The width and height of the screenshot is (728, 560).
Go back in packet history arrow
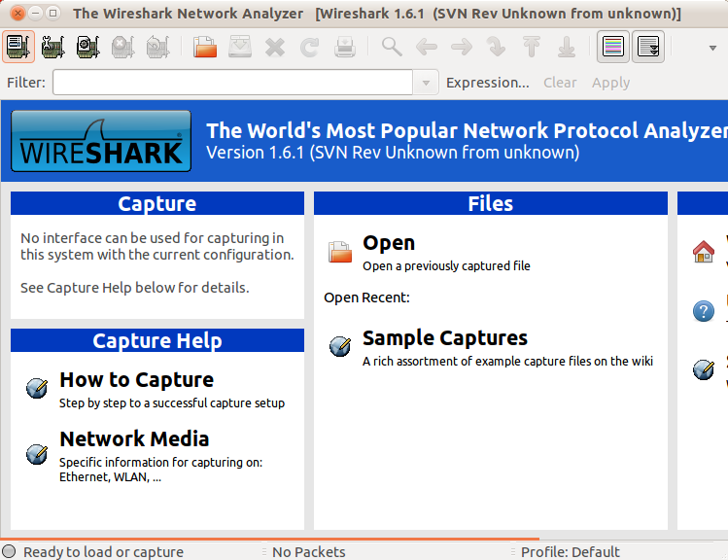[427, 47]
